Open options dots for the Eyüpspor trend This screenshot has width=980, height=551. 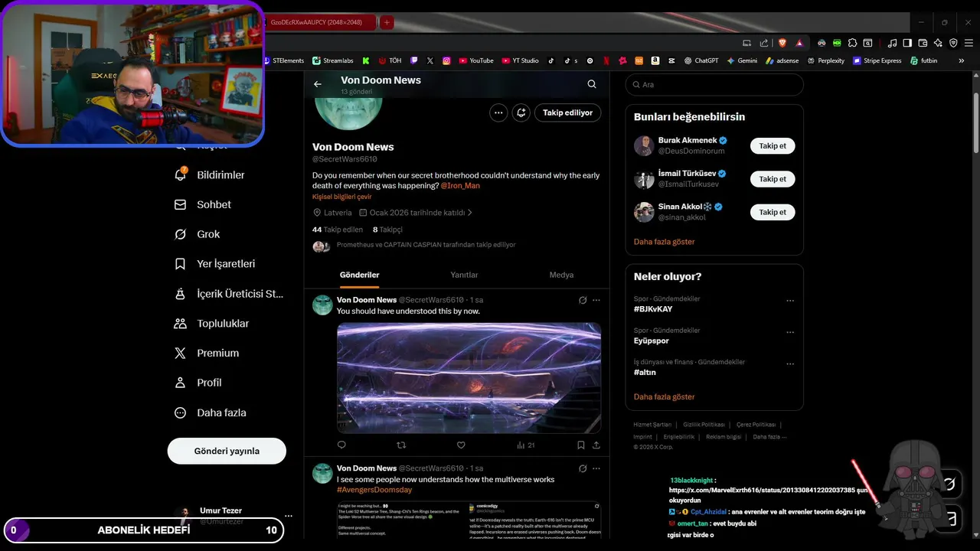[x=791, y=333]
